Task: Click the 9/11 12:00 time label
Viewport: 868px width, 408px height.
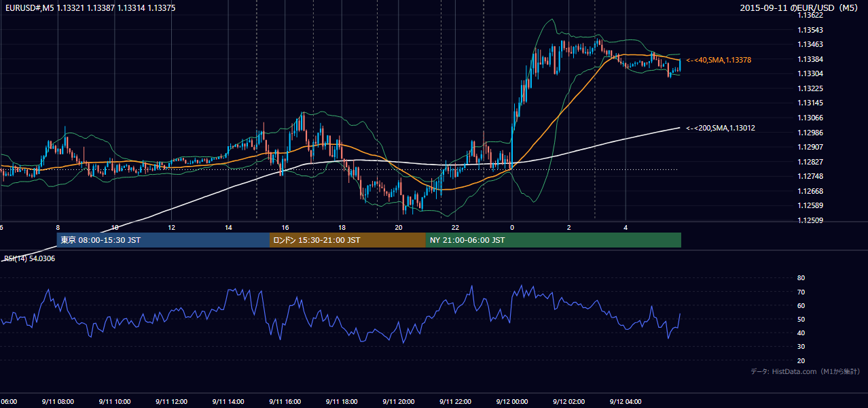Action: click(x=172, y=401)
